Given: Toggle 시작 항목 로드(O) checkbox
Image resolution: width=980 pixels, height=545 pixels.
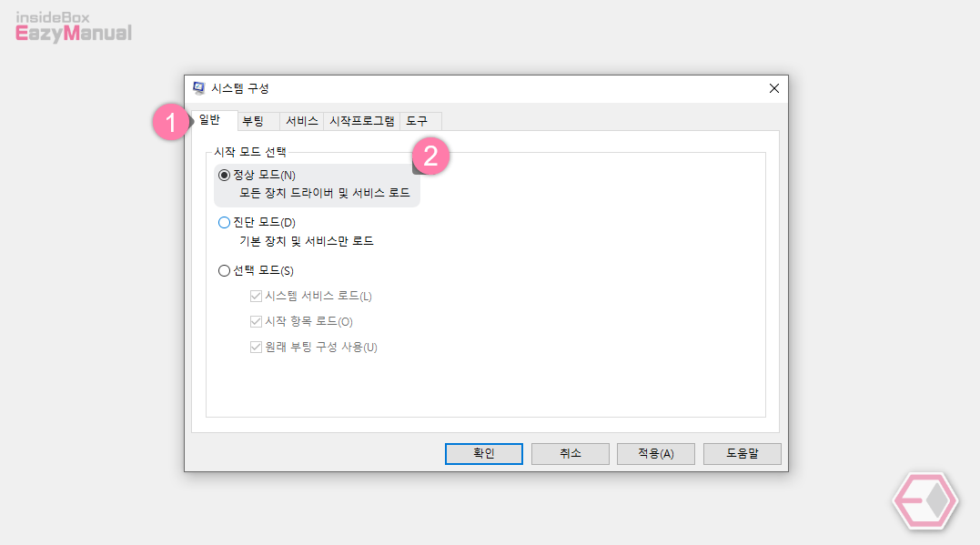Looking at the screenshot, I should coord(256,322).
